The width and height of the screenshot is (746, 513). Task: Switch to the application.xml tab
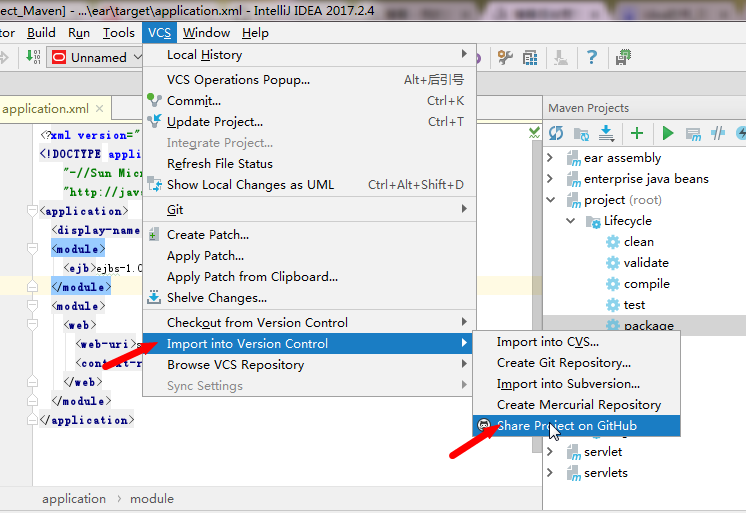coord(45,109)
